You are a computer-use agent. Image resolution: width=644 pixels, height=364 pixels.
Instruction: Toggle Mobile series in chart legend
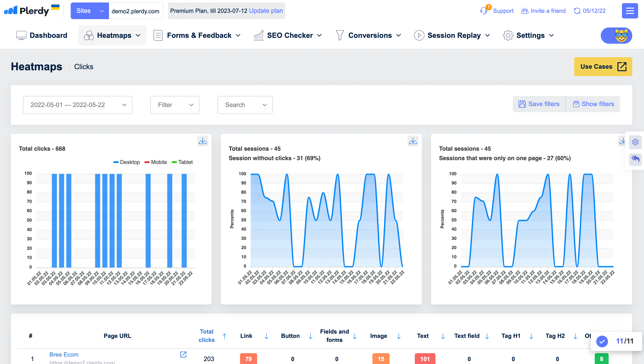pos(156,162)
